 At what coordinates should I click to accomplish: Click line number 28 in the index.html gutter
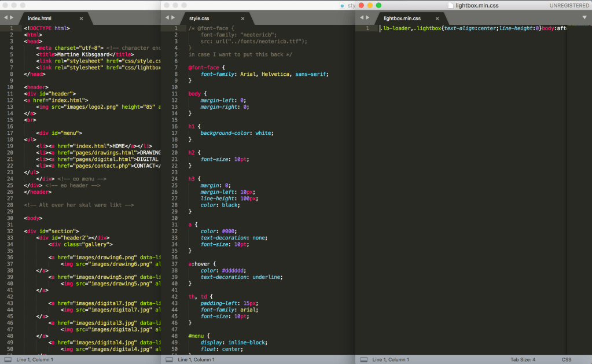coord(10,205)
